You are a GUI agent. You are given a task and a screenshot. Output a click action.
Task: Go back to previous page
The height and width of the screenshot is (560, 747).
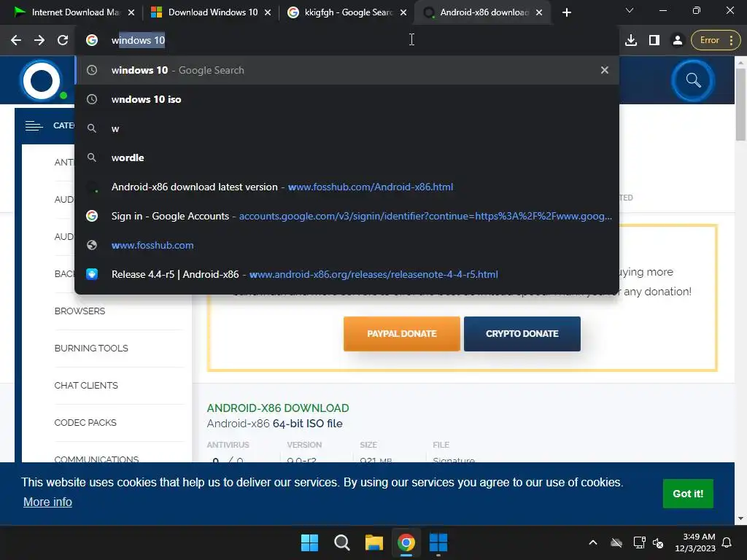16,40
